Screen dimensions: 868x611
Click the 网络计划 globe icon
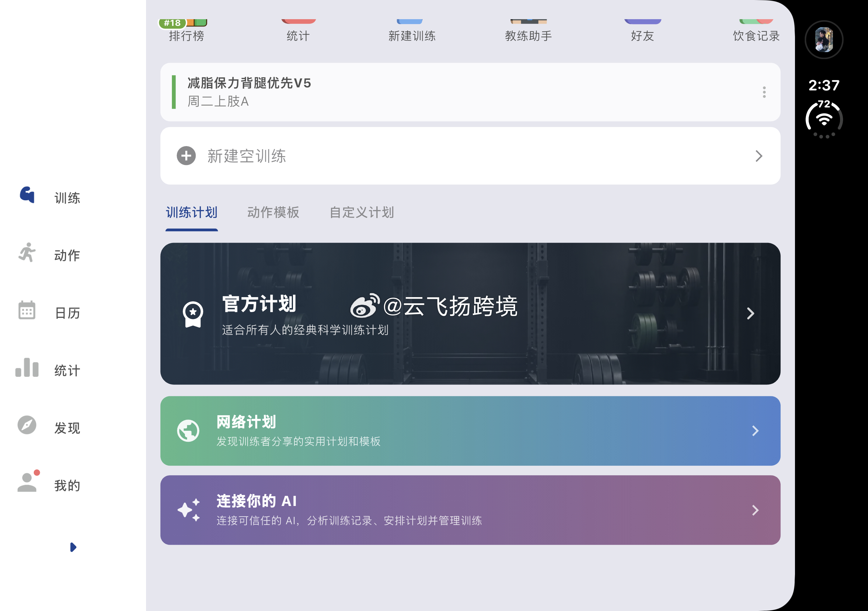point(188,430)
